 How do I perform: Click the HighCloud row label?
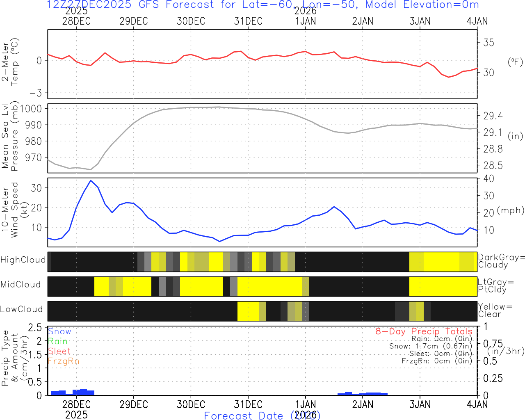click(x=23, y=260)
